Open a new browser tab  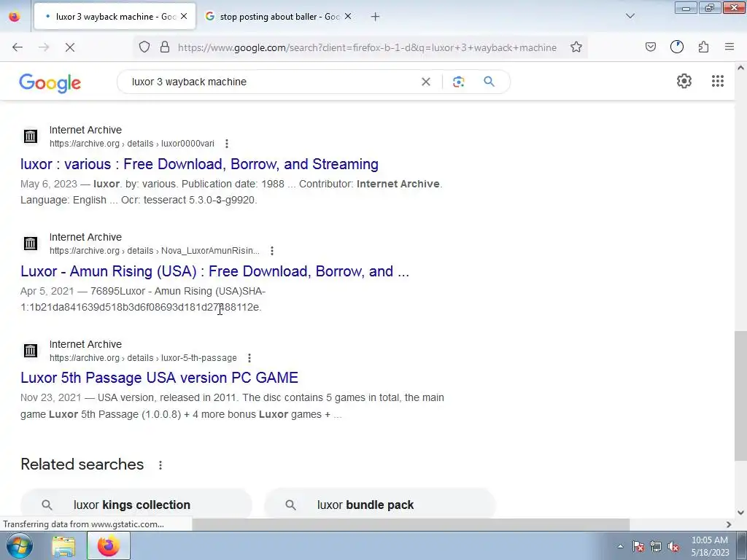[376, 17]
